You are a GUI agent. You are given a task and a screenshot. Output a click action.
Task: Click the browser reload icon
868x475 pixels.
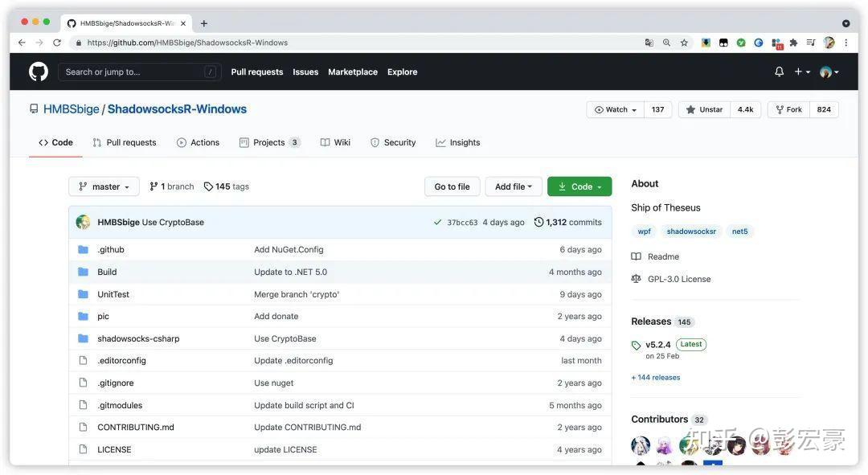coord(57,43)
